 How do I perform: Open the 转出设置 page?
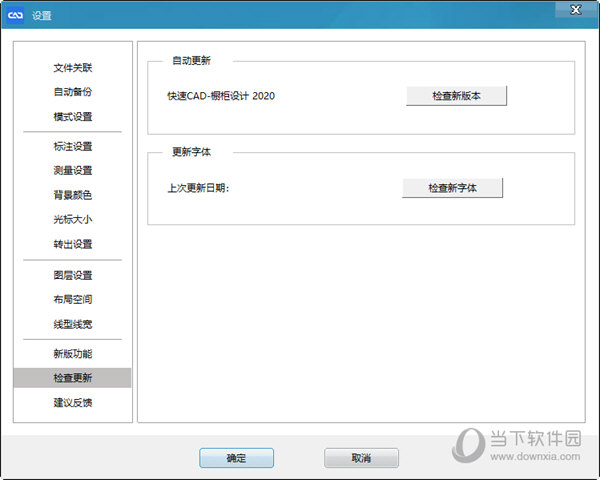(73, 244)
